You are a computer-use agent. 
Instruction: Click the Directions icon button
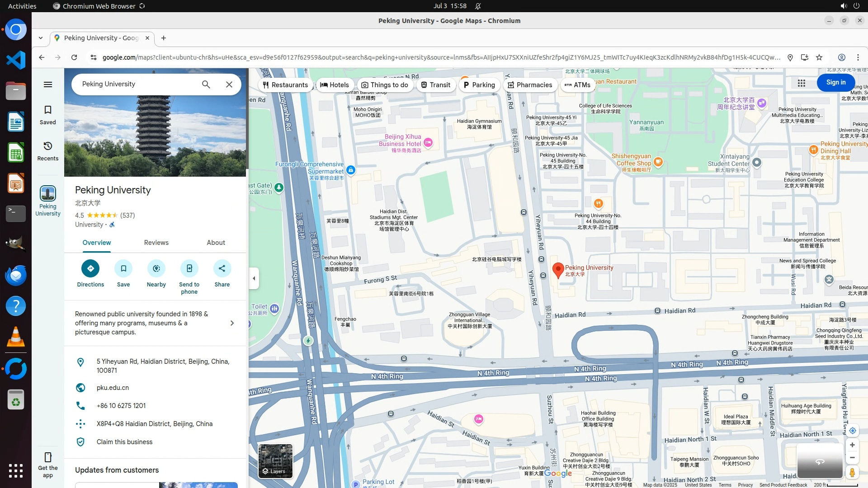(90, 268)
